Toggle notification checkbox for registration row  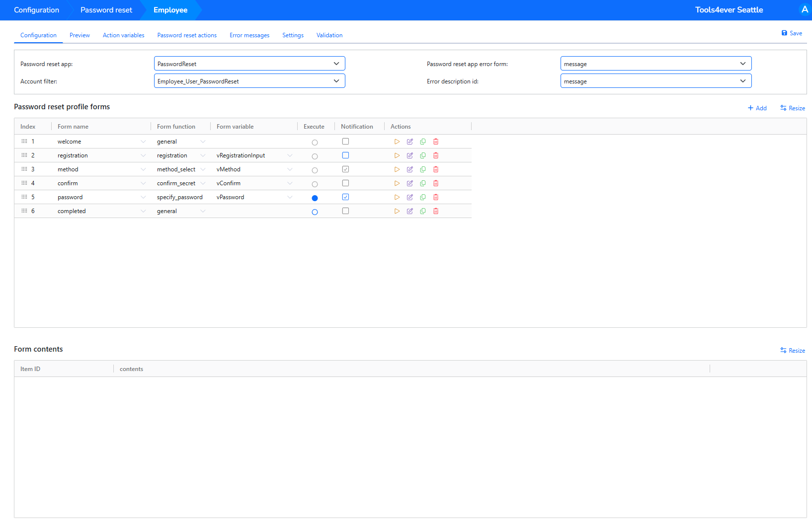345,155
